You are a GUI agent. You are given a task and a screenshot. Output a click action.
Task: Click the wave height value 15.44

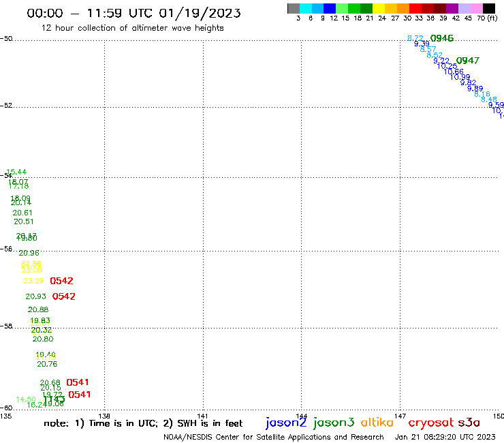pyautogui.click(x=16, y=172)
